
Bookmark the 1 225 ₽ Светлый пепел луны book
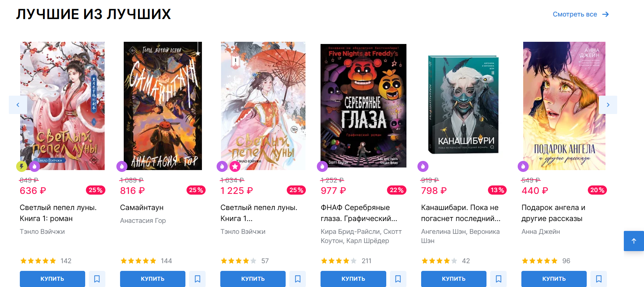click(298, 279)
